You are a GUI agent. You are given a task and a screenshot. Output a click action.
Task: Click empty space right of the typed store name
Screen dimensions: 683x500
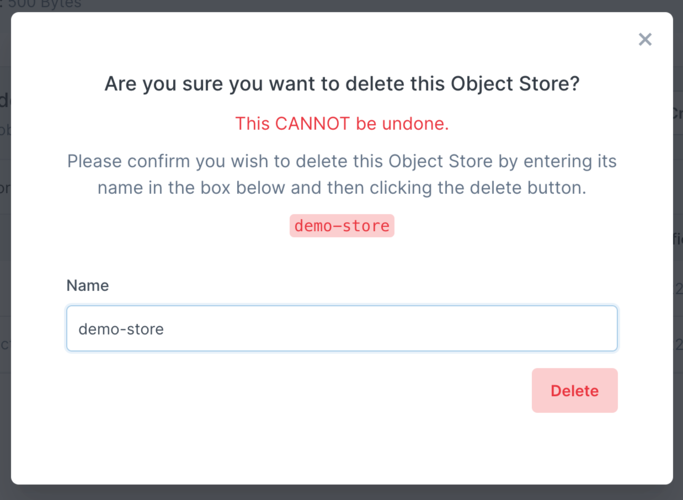tap(400, 328)
